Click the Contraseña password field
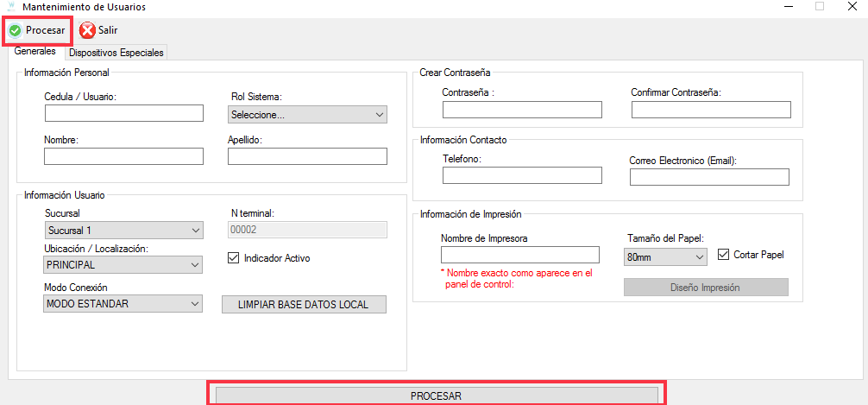The width and height of the screenshot is (868, 405). [x=521, y=109]
